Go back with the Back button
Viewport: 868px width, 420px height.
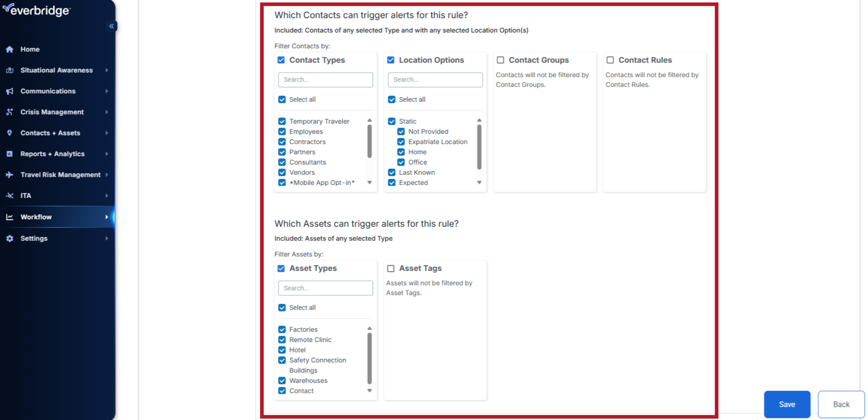point(841,404)
